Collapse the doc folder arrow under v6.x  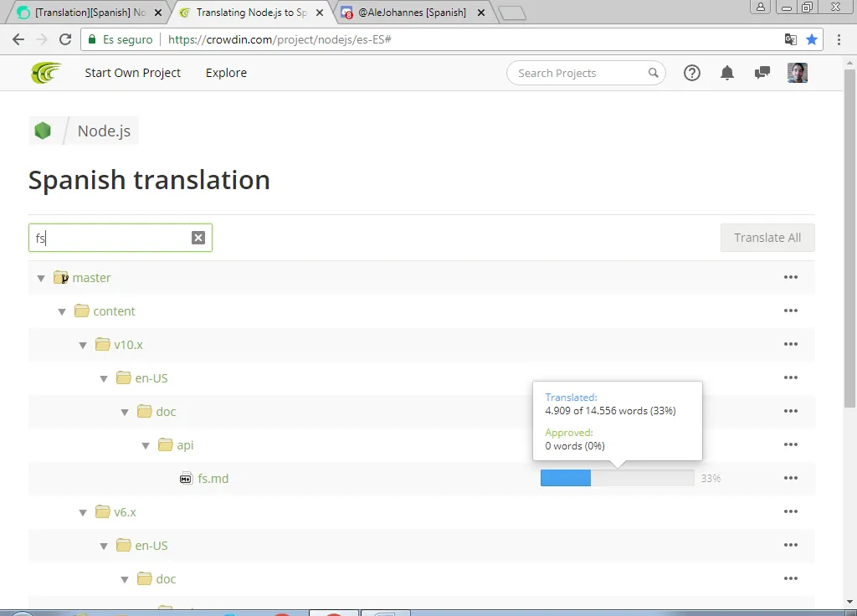[125, 579]
